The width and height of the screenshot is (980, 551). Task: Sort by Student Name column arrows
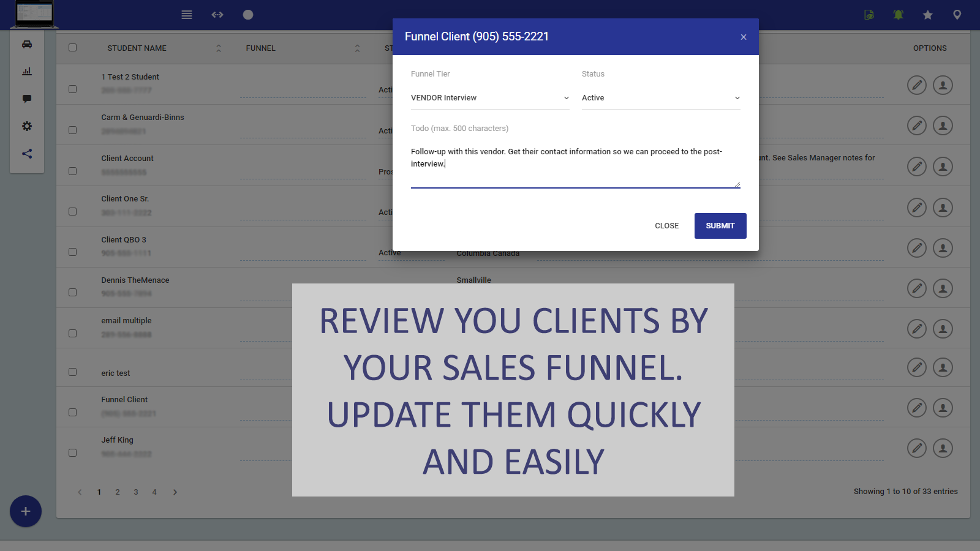219,48
